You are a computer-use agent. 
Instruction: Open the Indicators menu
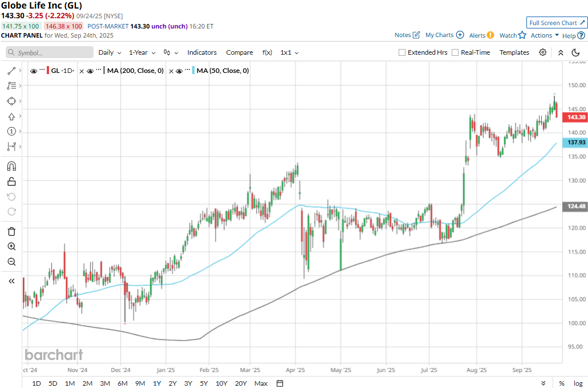[202, 52]
